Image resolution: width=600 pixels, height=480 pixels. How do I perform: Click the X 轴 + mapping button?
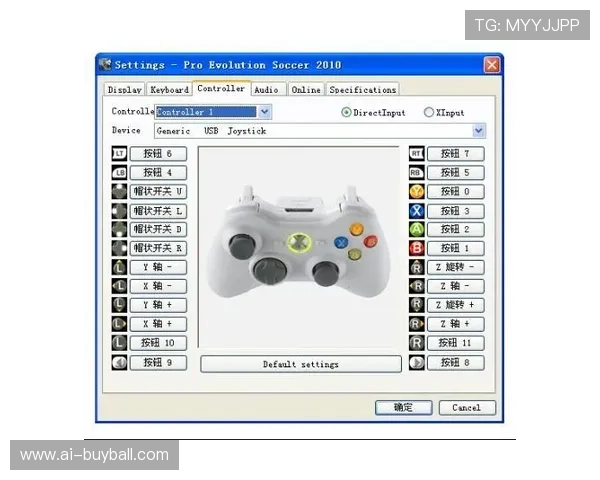[158, 324]
